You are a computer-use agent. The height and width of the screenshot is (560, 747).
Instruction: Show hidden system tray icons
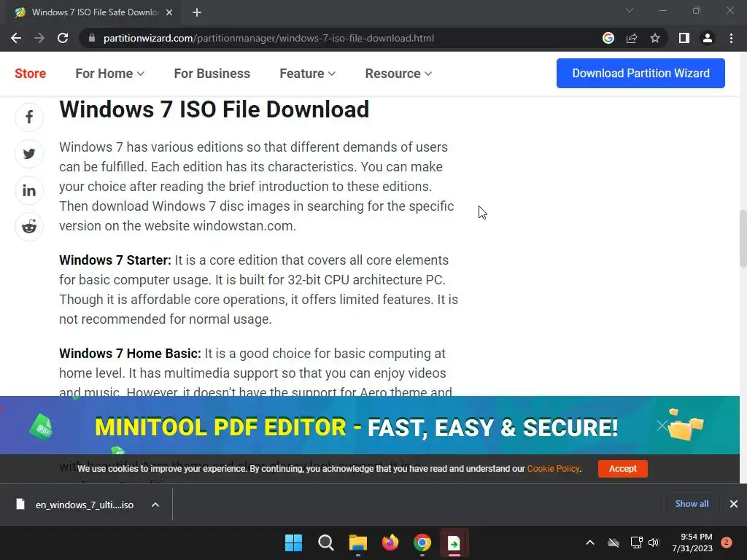click(x=589, y=542)
